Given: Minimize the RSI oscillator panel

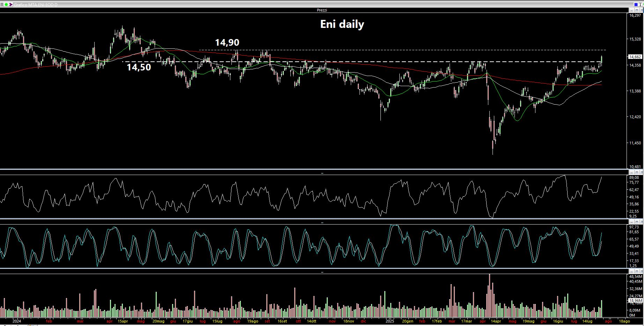Looking at the screenshot, I should coord(631,172).
